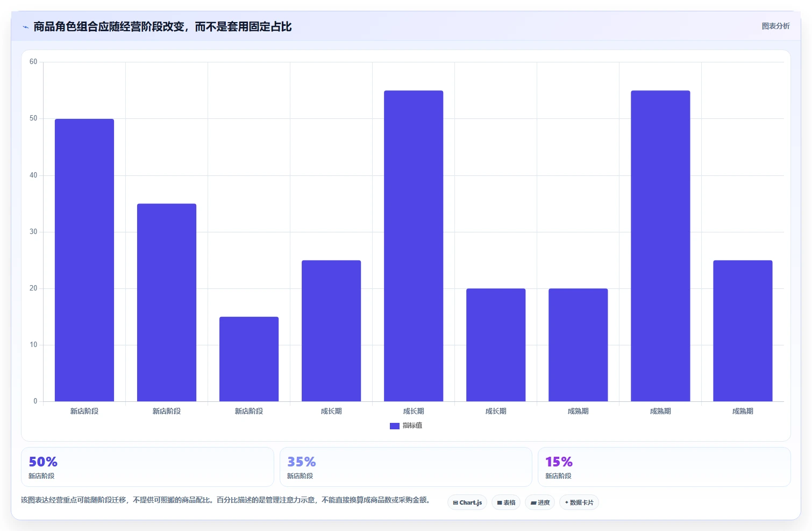Click the y-axis label 40
This screenshot has height=531, width=812.
(x=33, y=175)
